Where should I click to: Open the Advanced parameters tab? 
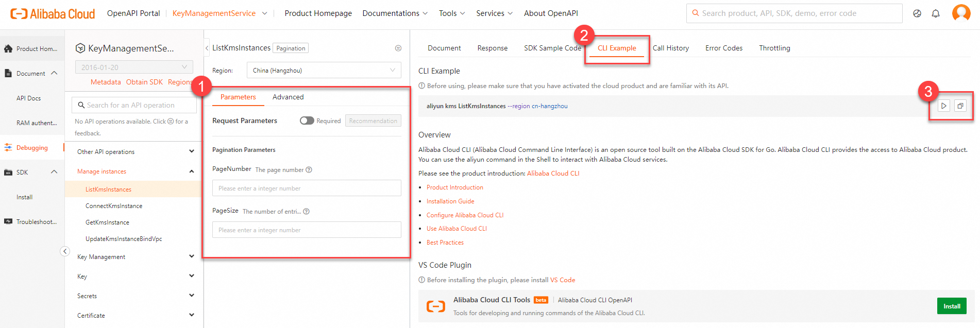click(x=288, y=97)
